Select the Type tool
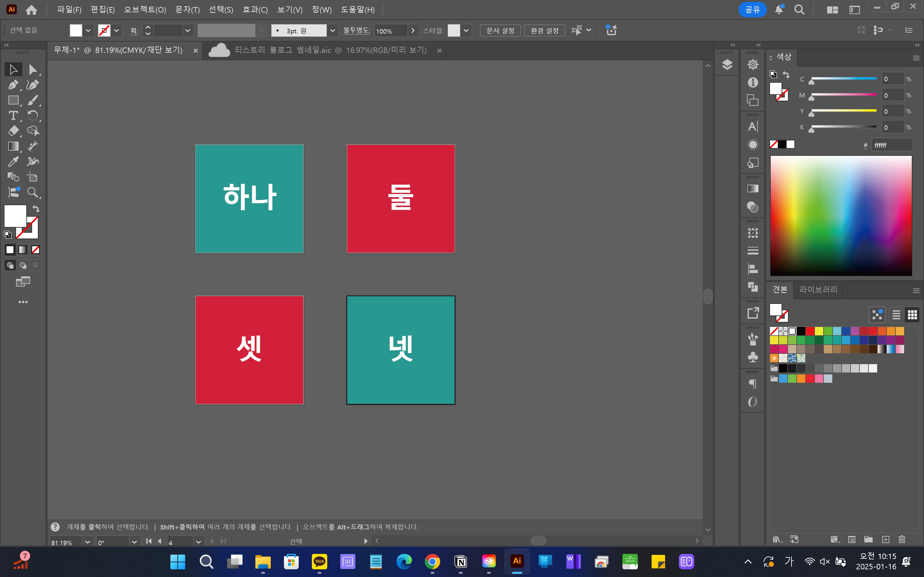 [x=13, y=115]
